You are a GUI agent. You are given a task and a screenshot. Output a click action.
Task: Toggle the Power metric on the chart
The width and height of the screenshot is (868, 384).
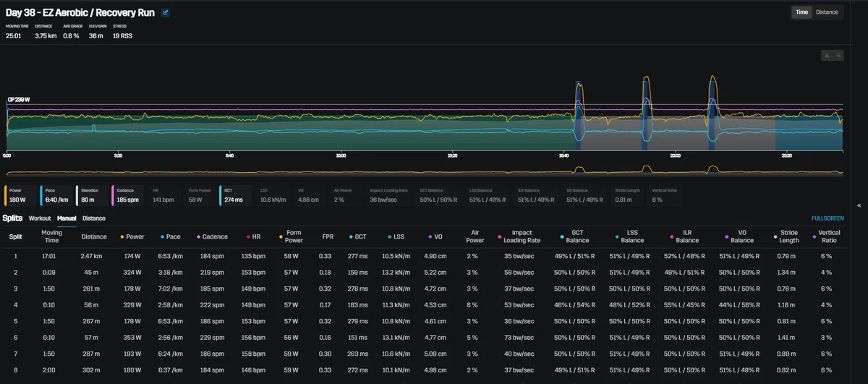click(x=20, y=195)
